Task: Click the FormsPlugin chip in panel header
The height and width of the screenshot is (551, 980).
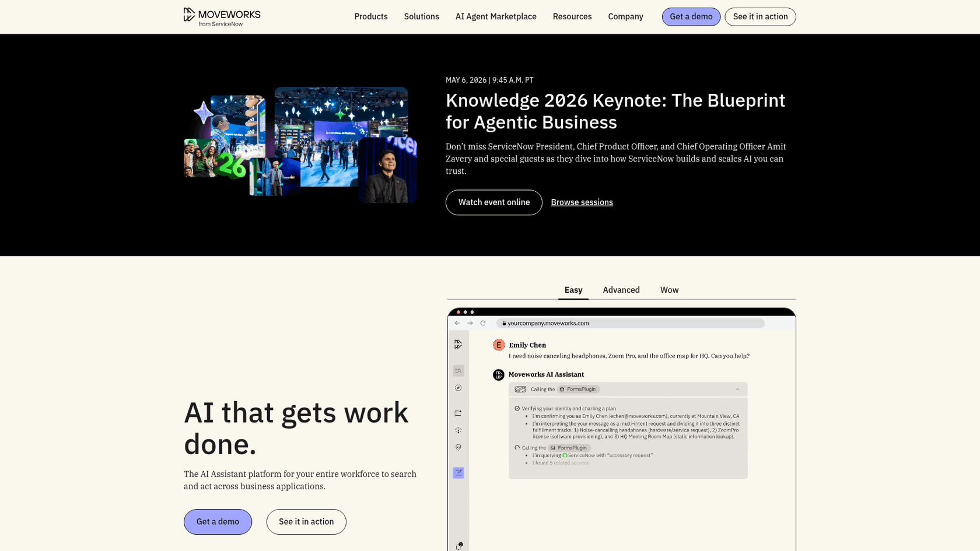Action: pos(578,389)
